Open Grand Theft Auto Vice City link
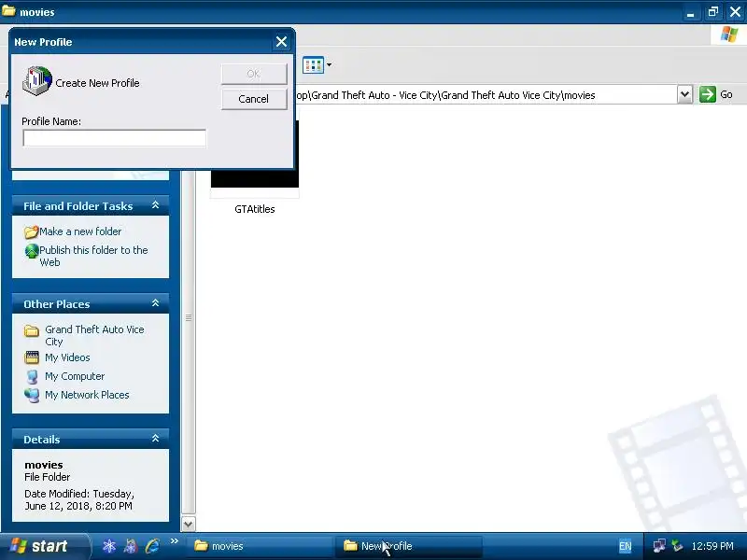This screenshot has height=560, width=747. 94,335
